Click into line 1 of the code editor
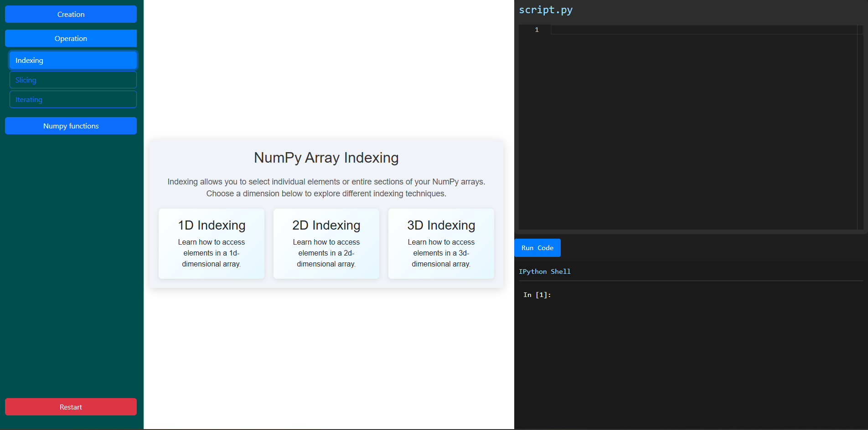This screenshot has width=868, height=430. [702, 30]
